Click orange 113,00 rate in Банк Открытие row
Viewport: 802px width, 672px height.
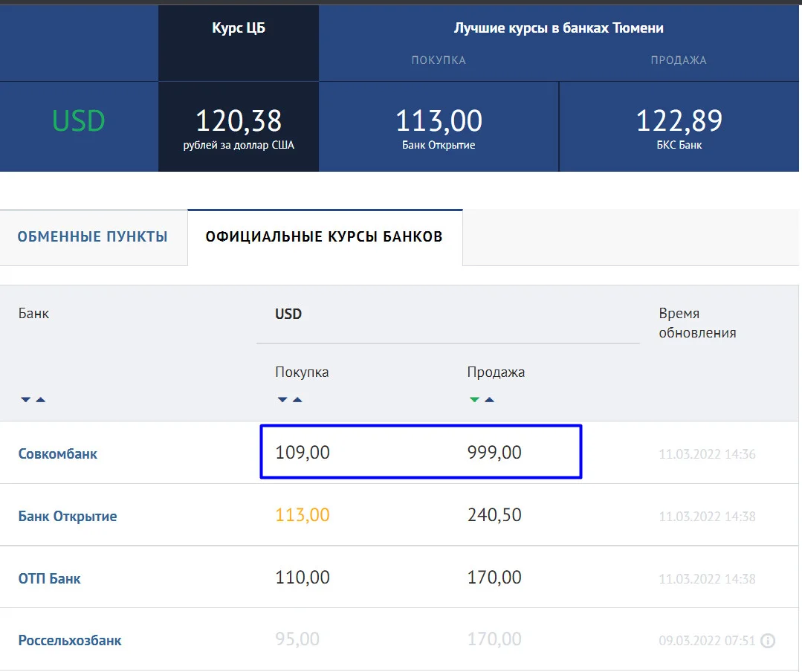[303, 515]
